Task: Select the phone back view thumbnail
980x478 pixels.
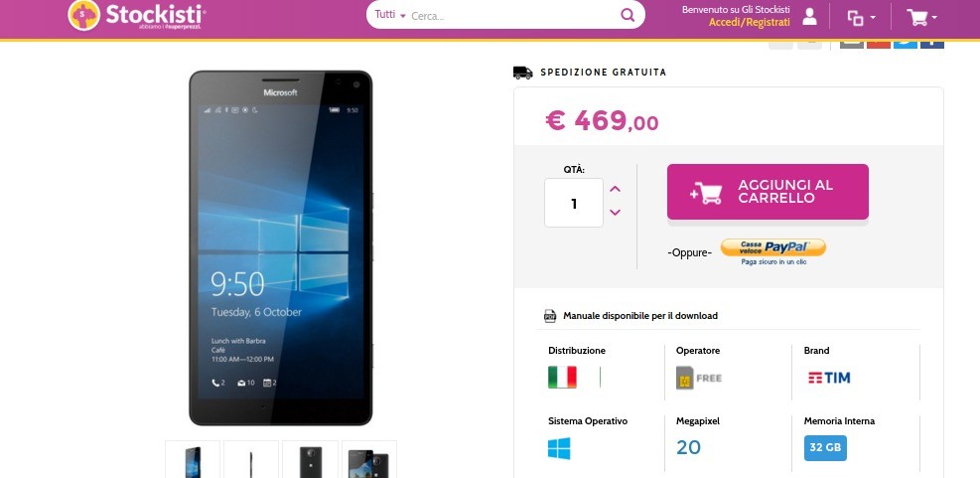Action: (310, 460)
